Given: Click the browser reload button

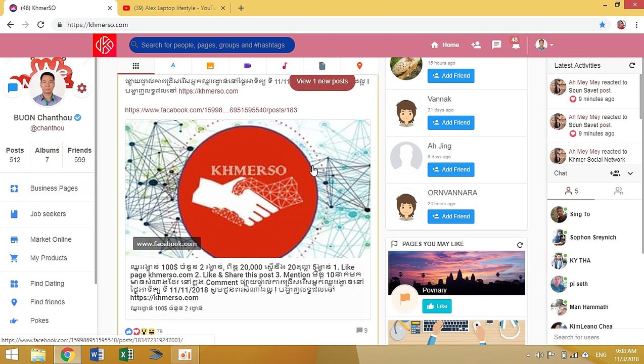Looking at the screenshot, I should (40, 24).
